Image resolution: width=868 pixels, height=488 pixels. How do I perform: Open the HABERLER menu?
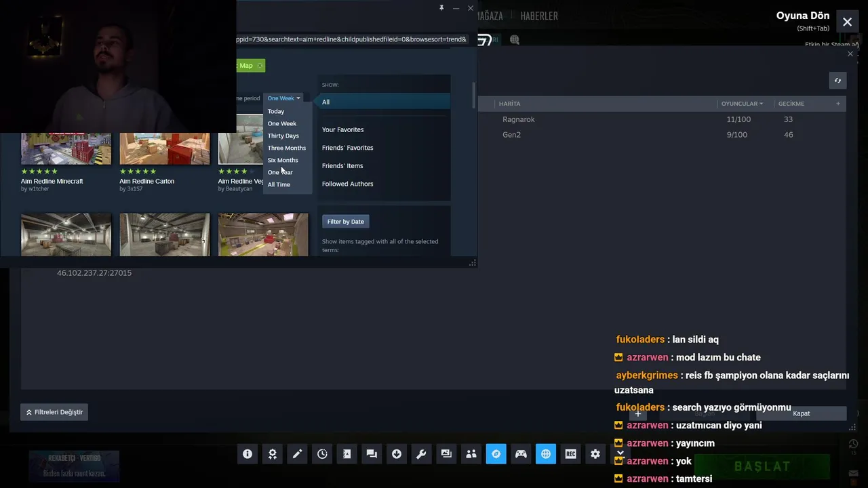coord(539,16)
